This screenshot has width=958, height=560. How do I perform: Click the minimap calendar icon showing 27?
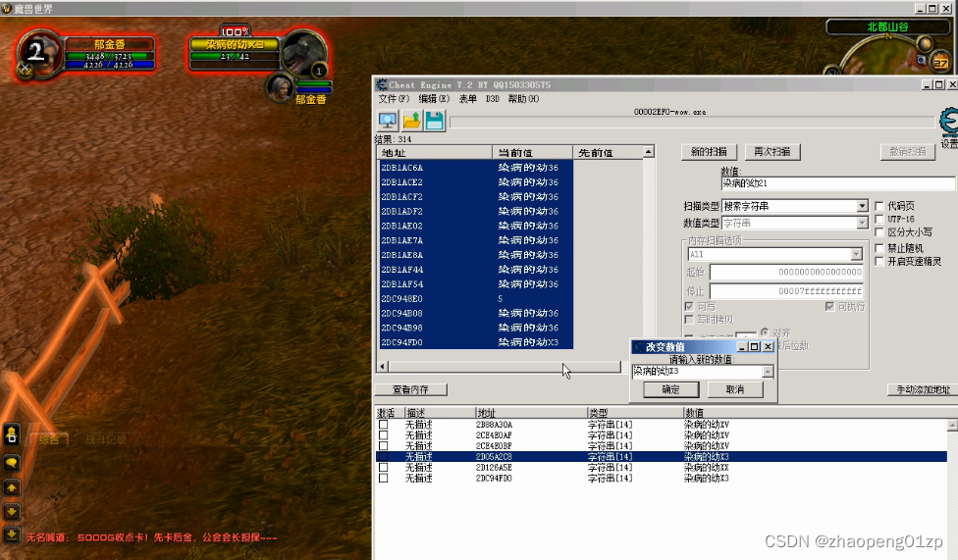[941, 62]
